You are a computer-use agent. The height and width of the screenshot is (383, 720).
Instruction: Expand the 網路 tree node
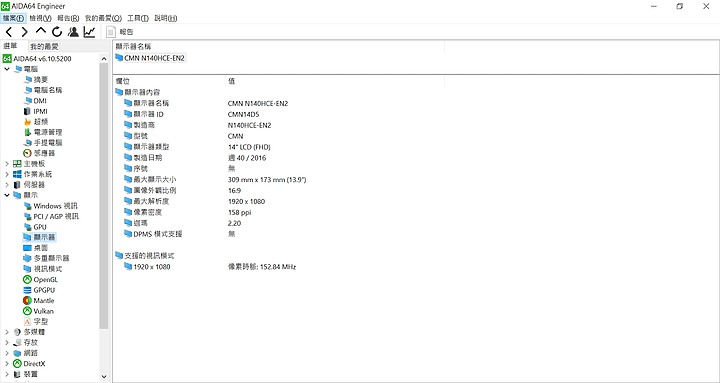7,353
